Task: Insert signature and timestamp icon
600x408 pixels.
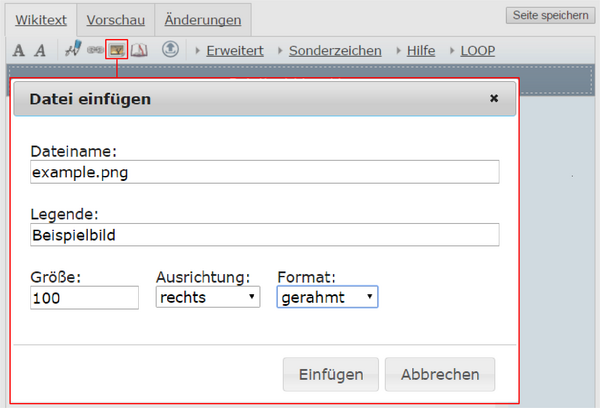Action: tap(73, 49)
